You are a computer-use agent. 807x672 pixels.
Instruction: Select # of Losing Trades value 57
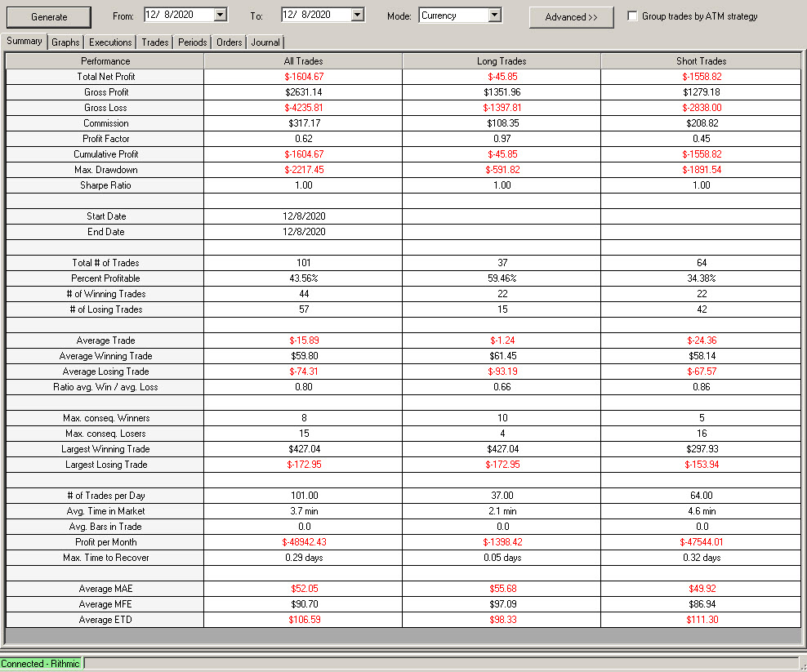click(304, 309)
